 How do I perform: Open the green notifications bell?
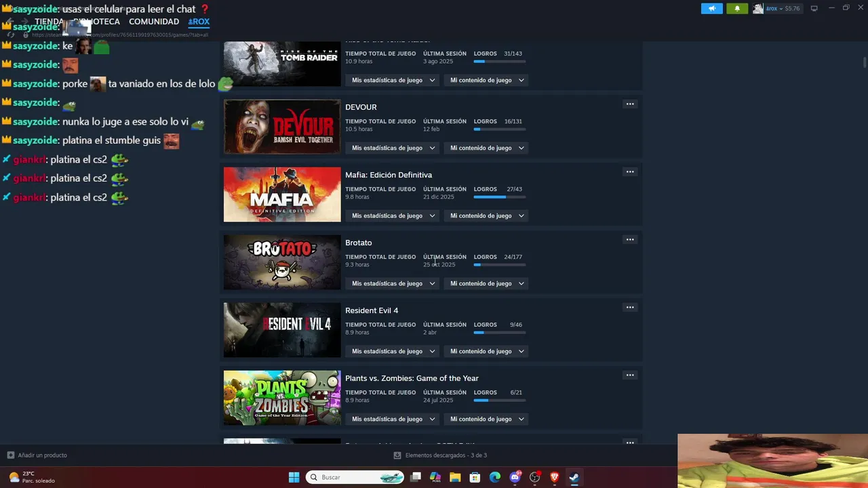[737, 9]
